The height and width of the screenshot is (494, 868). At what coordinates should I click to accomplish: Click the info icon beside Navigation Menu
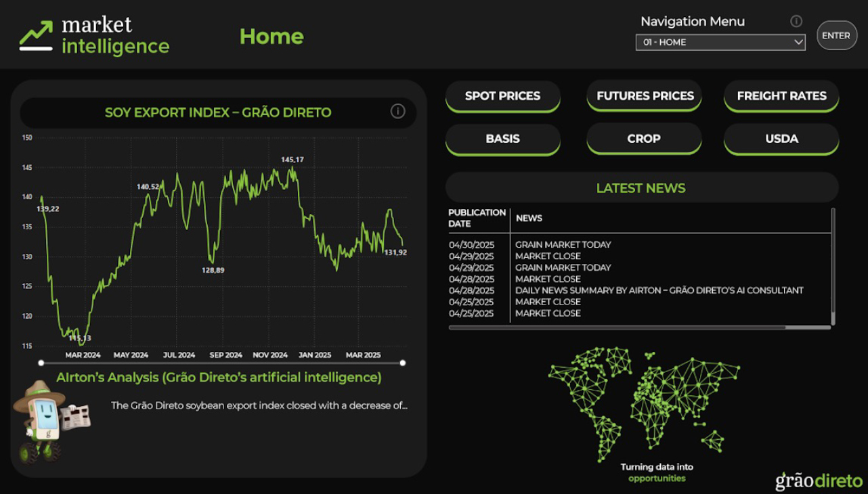click(x=796, y=21)
